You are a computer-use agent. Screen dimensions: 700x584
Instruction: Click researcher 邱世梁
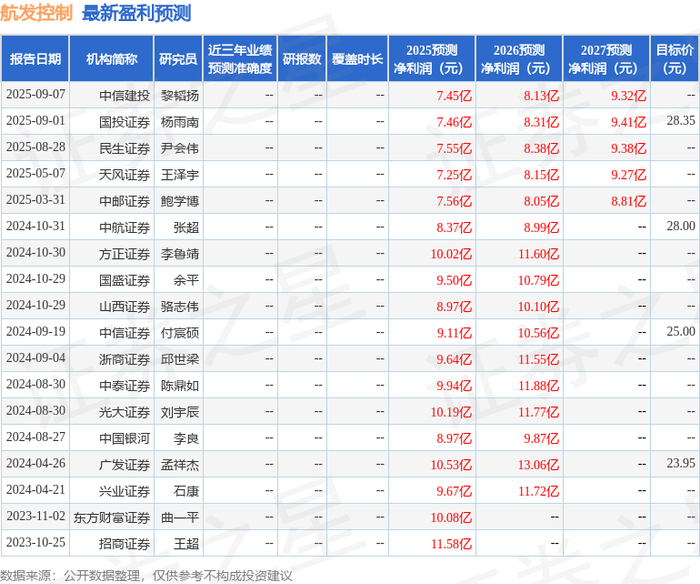pyautogui.click(x=180, y=359)
